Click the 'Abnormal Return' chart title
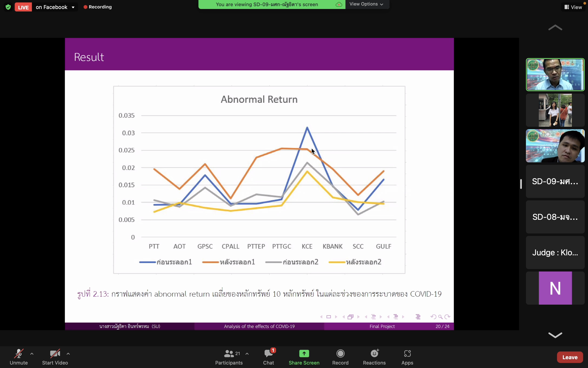 click(x=259, y=99)
